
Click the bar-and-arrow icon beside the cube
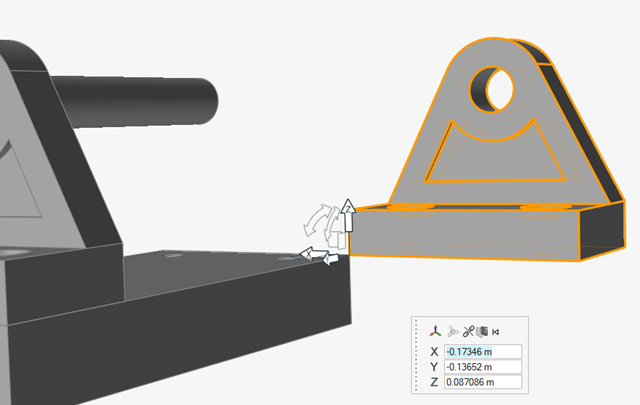click(x=495, y=330)
